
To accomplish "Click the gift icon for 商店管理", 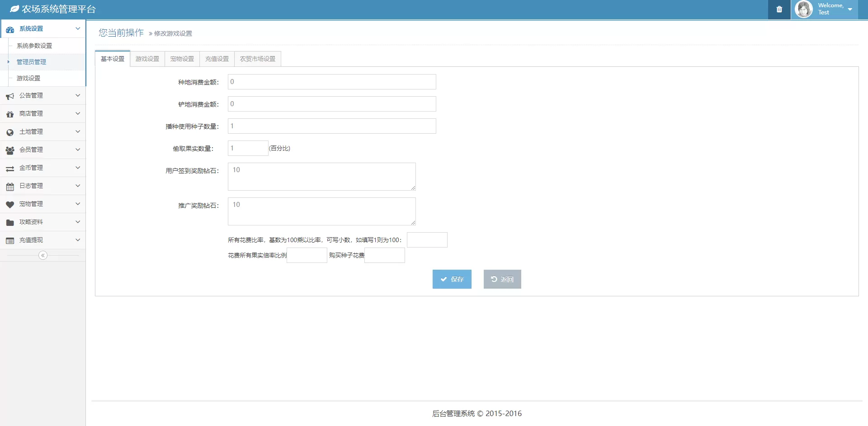I will point(10,114).
